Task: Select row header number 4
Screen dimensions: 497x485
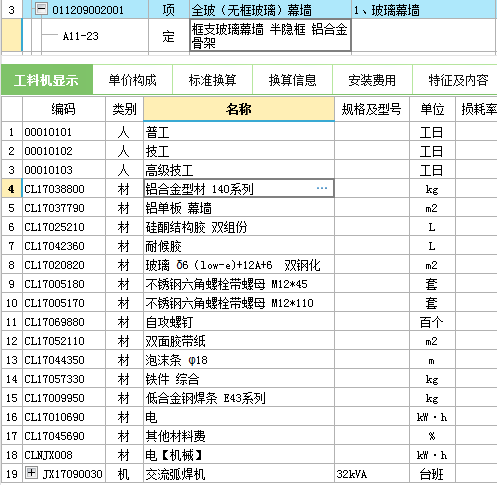Action: click(11, 189)
